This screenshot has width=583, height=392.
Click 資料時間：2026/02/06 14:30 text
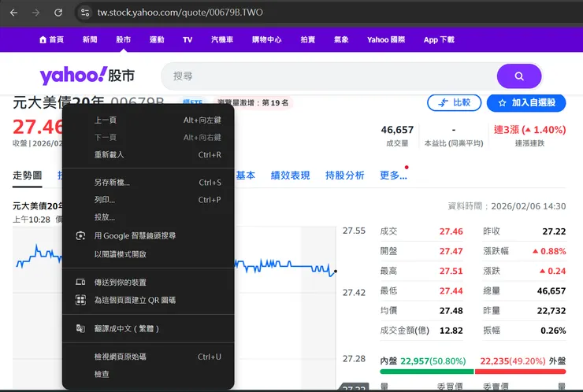(507, 206)
